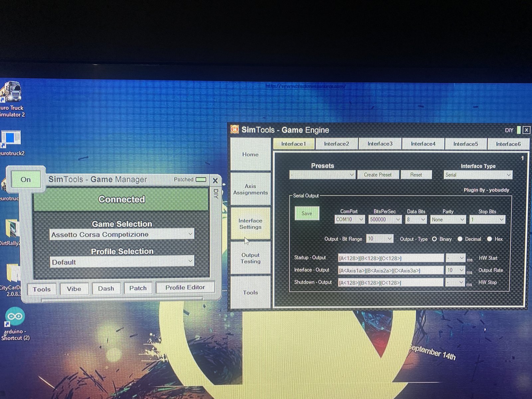The width and height of the screenshot is (532, 399).
Task: Open Axis Assignments section
Action: tap(250, 189)
